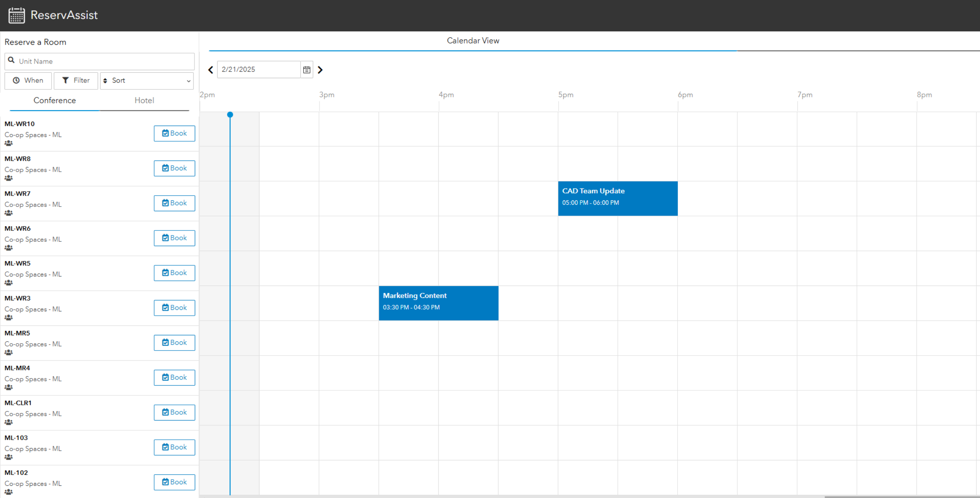Open the CAD Team Update event
The height and width of the screenshot is (498, 980).
[618, 198]
